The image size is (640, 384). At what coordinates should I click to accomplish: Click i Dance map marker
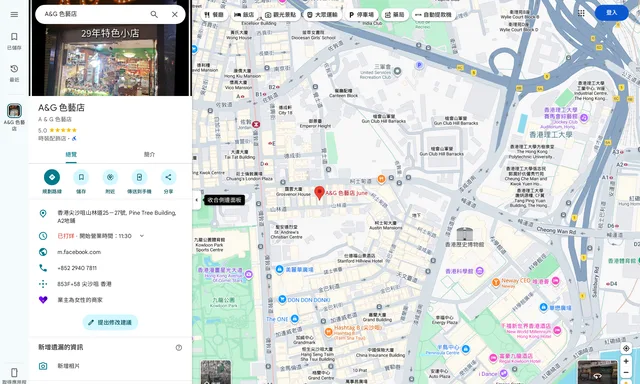click(504, 373)
